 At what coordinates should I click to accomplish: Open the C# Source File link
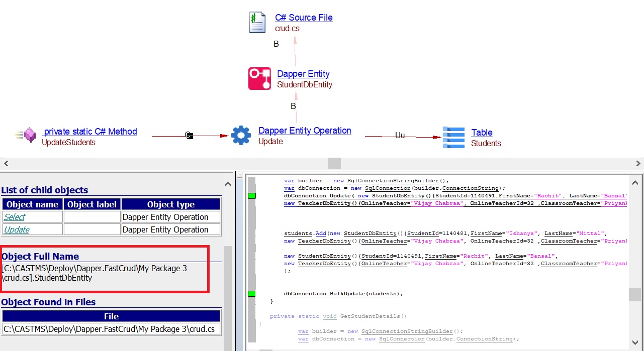(304, 18)
